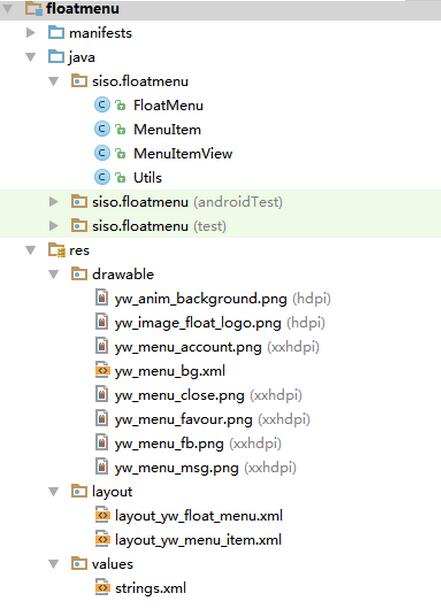Screen dimensions: 441x610
Task: Click the FloatMenu class icon
Action: click(102, 105)
